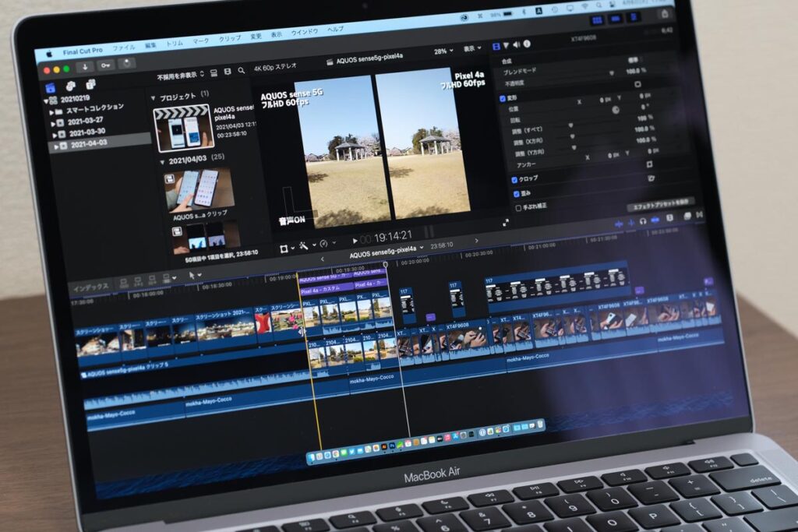Open the 不採用を非表示 filter popup
798x532 pixels.
181,76
